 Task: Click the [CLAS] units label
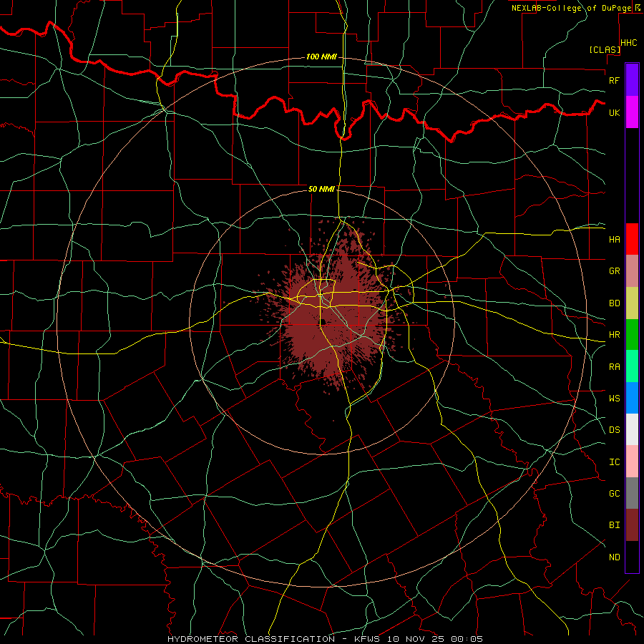click(x=605, y=49)
